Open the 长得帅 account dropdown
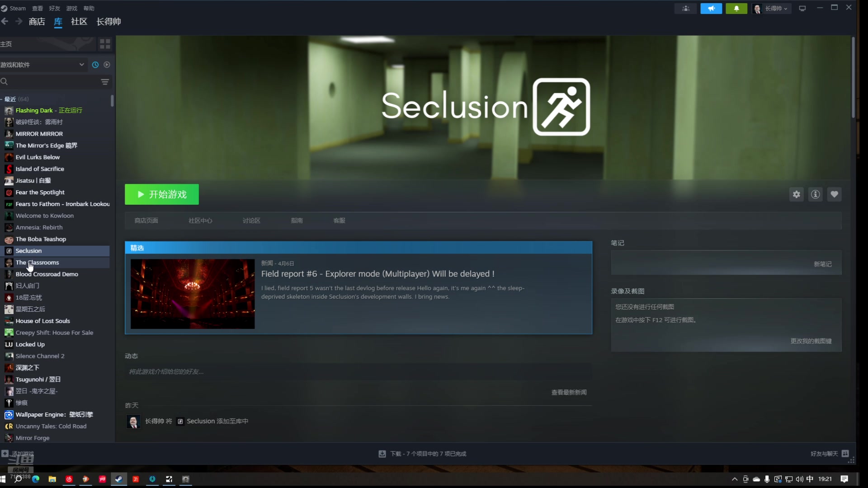The width and height of the screenshot is (868, 488). coord(771,8)
